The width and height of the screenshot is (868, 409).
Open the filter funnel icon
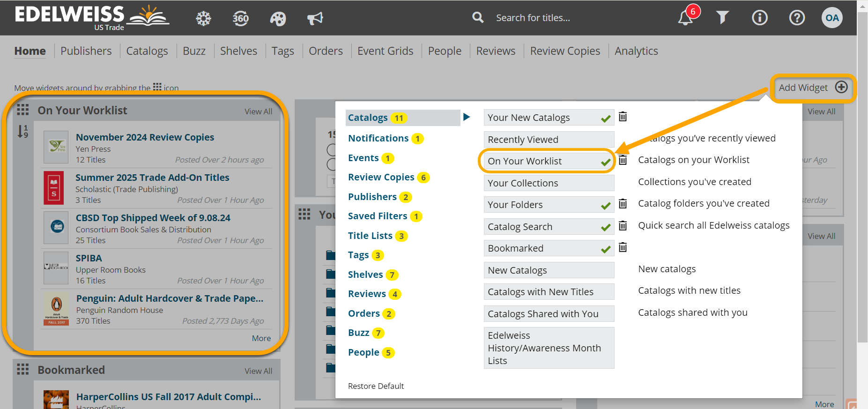point(722,18)
